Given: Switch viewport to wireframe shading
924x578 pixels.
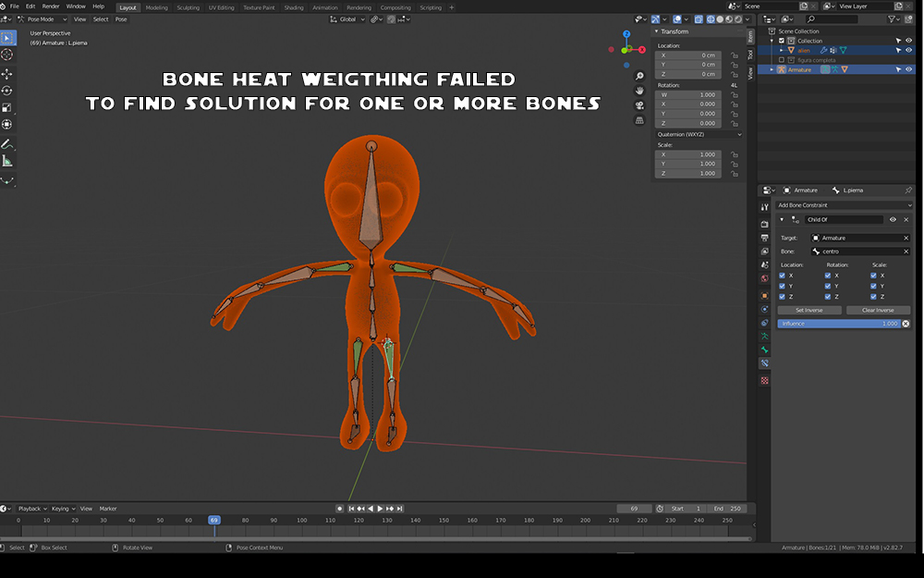Looking at the screenshot, I should coord(710,19).
